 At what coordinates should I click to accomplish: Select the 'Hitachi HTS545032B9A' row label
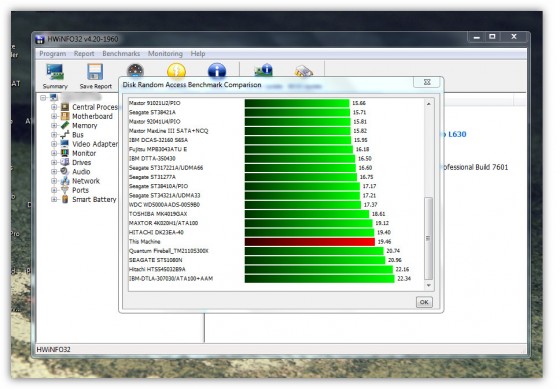157,269
